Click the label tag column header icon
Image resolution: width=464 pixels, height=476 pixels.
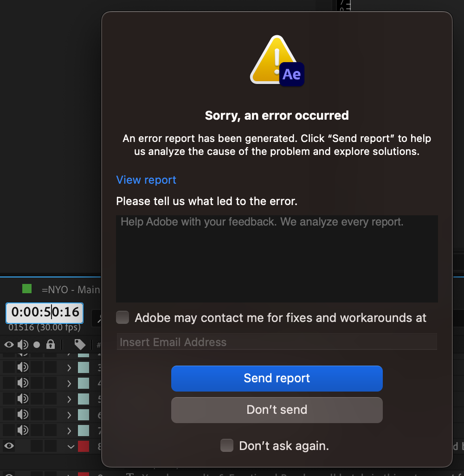79,344
